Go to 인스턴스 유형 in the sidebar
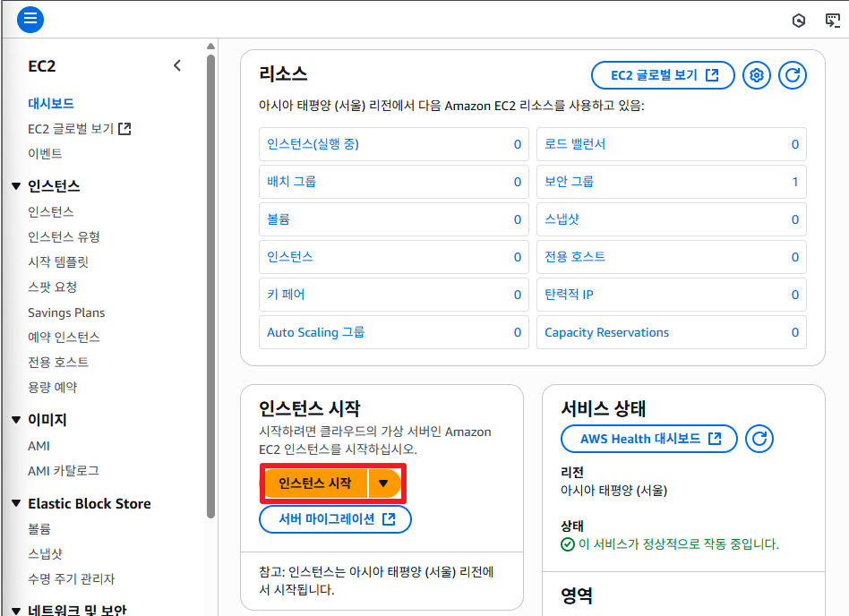Screen dimensions: 849x616 tap(64, 236)
